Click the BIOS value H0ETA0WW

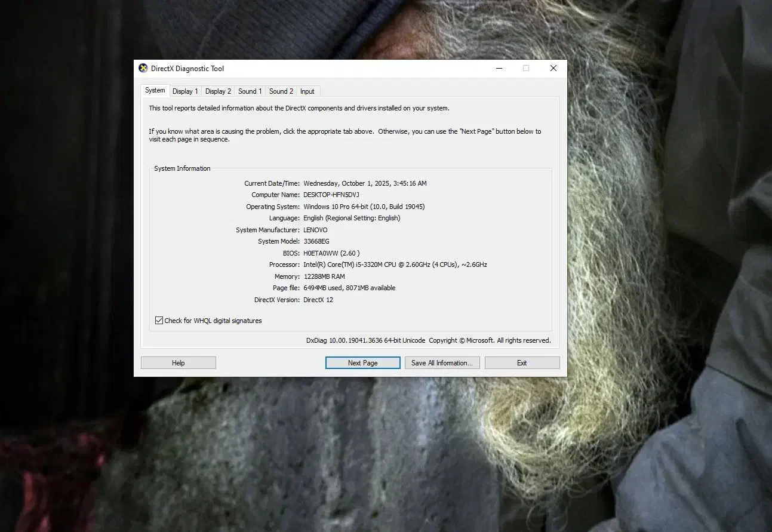click(x=331, y=253)
